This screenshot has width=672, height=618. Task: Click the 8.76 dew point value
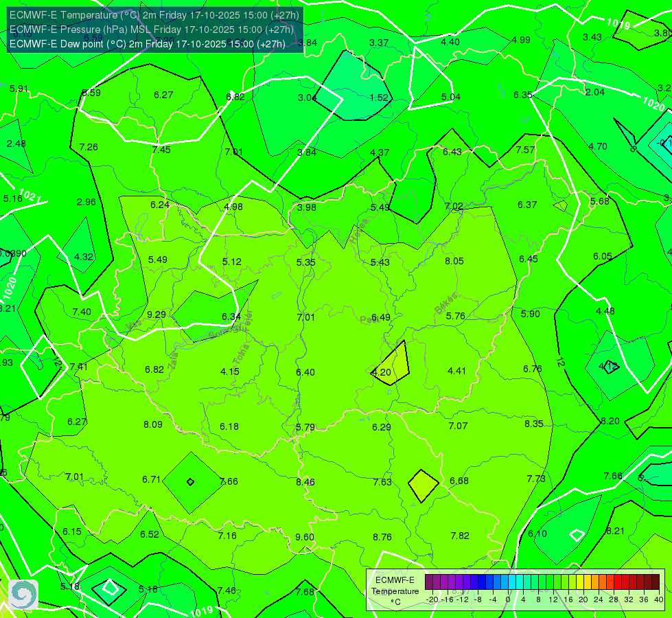(x=382, y=537)
